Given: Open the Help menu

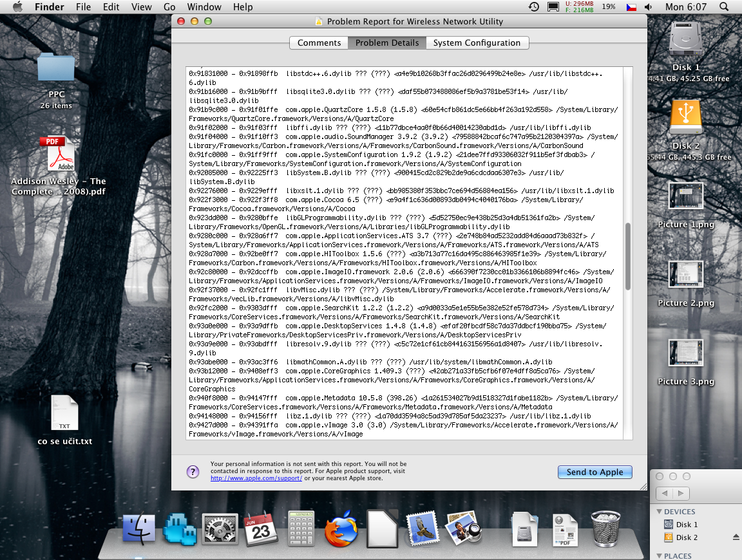Looking at the screenshot, I should coord(243,7).
